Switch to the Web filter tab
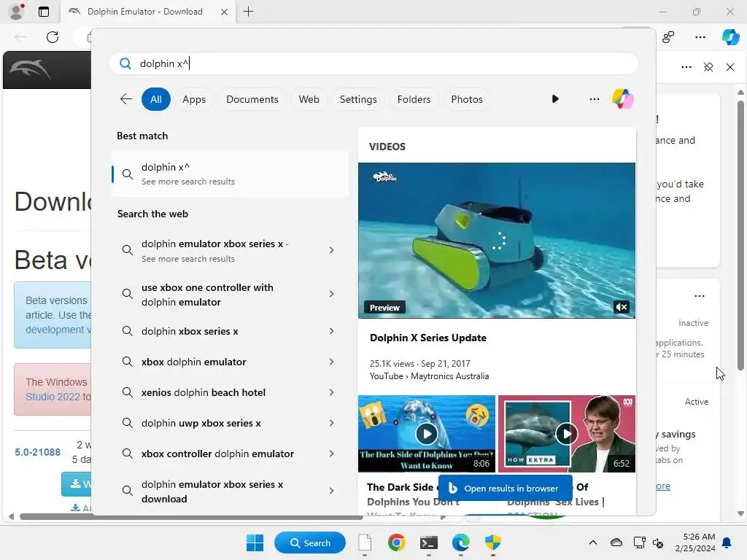This screenshot has width=747, height=560. pyautogui.click(x=309, y=99)
